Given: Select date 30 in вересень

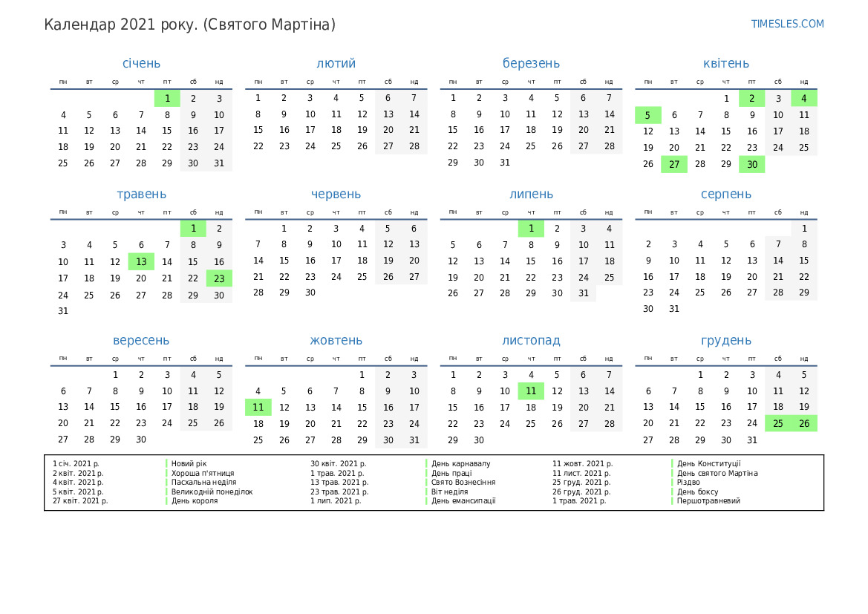Looking at the screenshot, I should (141, 439).
